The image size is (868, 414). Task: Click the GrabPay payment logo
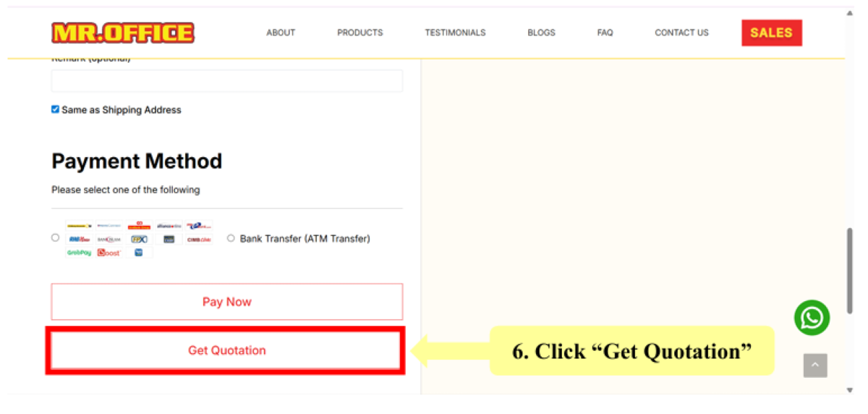click(79, 253)
